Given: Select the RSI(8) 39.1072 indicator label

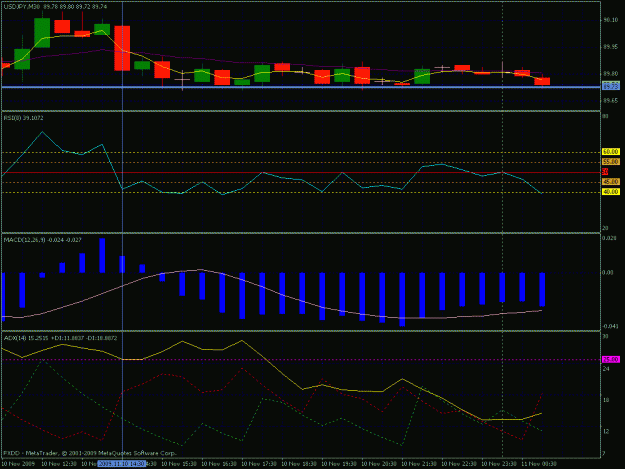Looking at the screenshot, I should pyautogui.click(x=24, y=118).
